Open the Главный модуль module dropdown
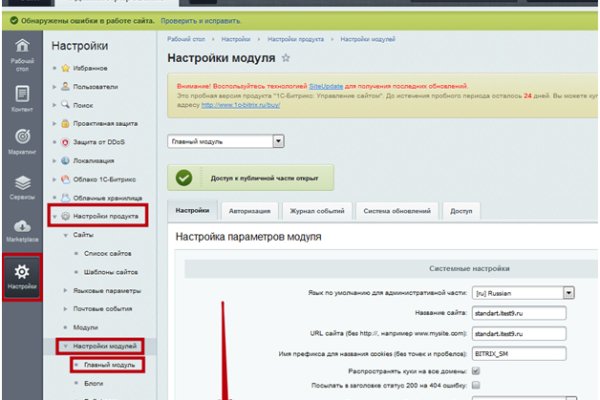Screen dimensions: 600x400 [x=226, y=142]
